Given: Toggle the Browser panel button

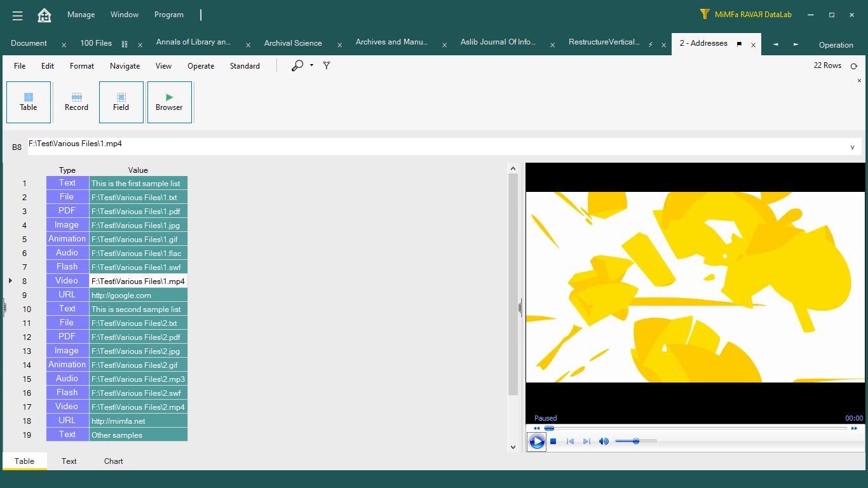Looking at the screenshot, I should point(169,102).
